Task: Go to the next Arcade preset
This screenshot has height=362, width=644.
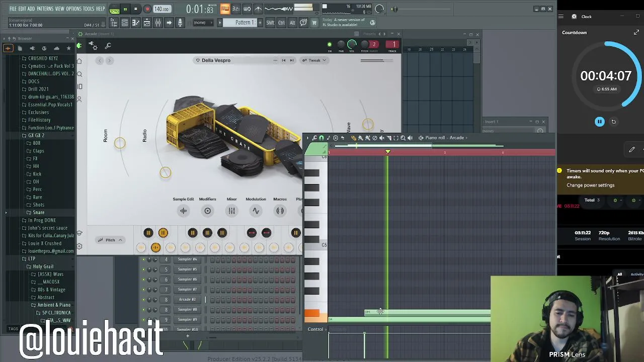Action: tap(291, 60)
